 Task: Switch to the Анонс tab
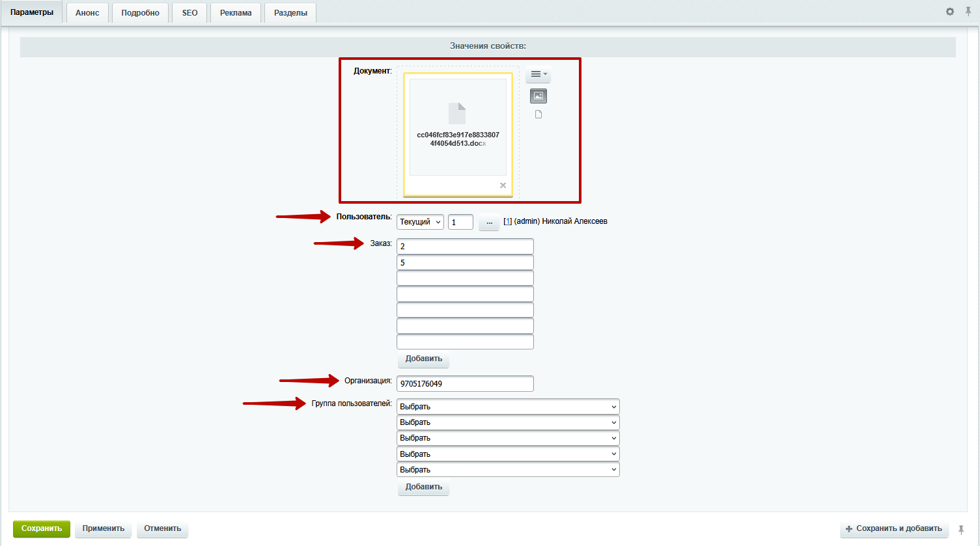click(87, 13)
